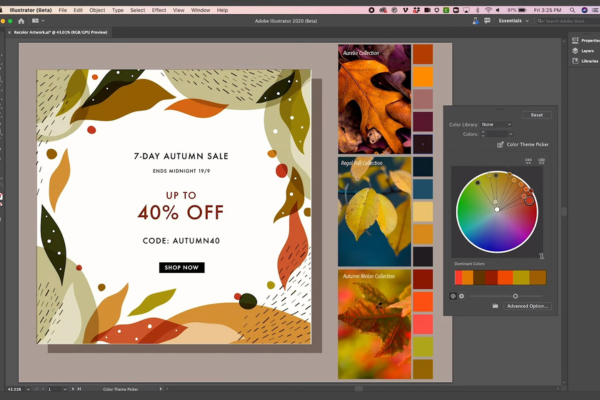Click the AirPlay display icon in menu bar

tap(466, 10)
